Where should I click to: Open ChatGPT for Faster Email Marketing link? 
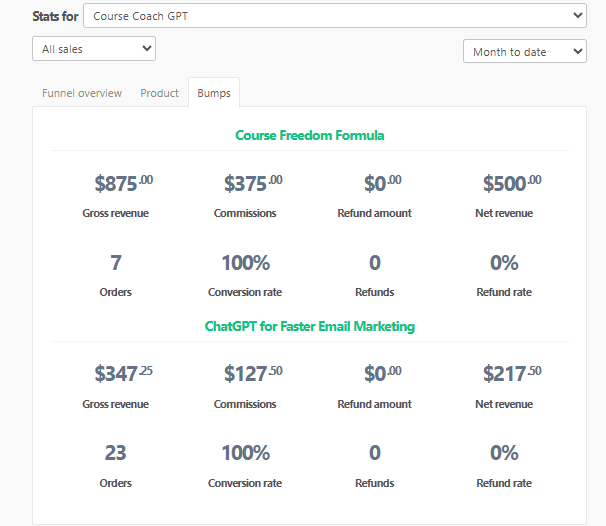click(x=310, y=326)
